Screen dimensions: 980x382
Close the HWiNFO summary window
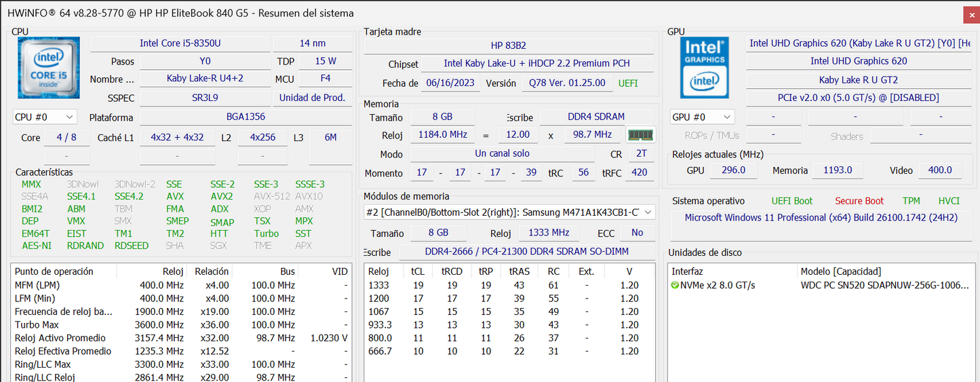tap(971, 15)
